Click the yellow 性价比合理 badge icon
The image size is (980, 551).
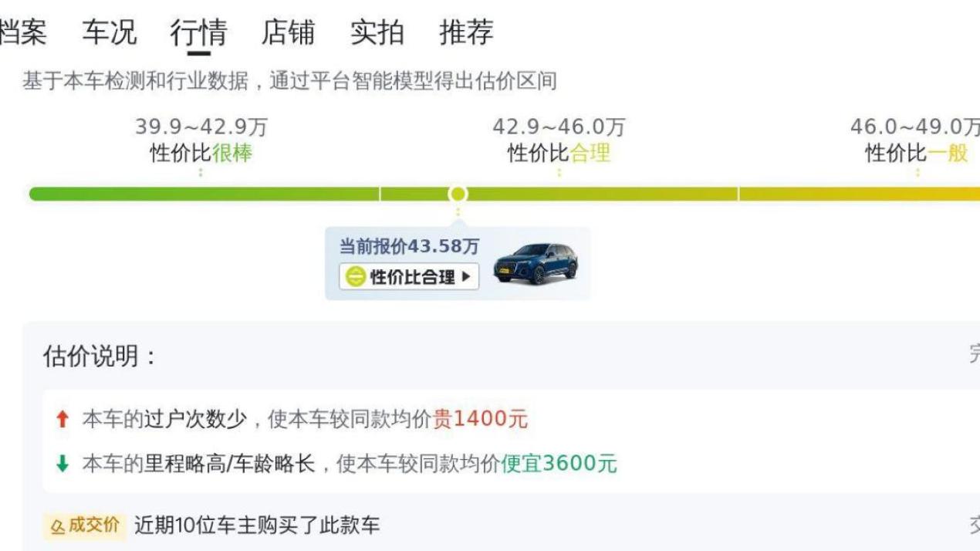pos(355,276)
